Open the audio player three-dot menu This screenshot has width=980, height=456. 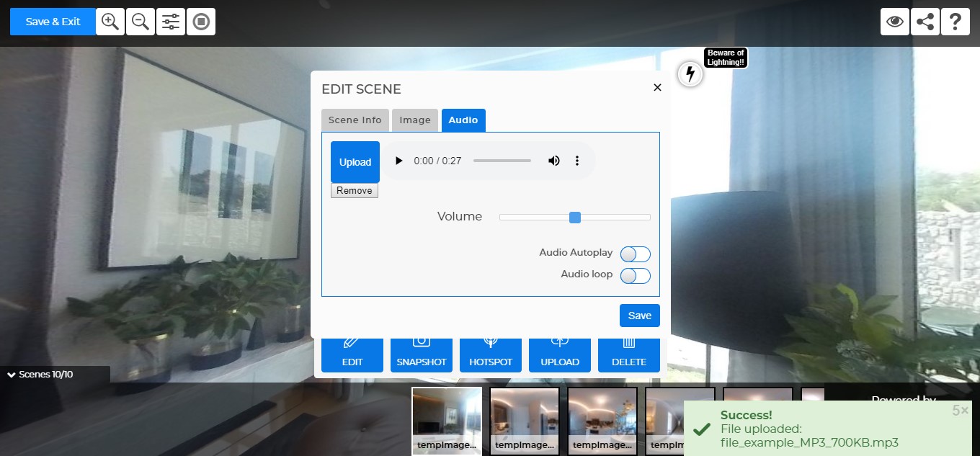[577, 161]
